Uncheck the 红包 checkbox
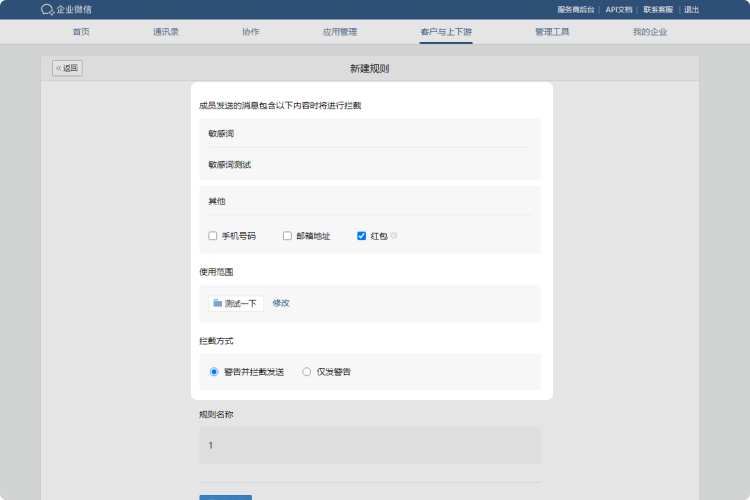Screen dimensions: 750x500 tap(362, 236)
